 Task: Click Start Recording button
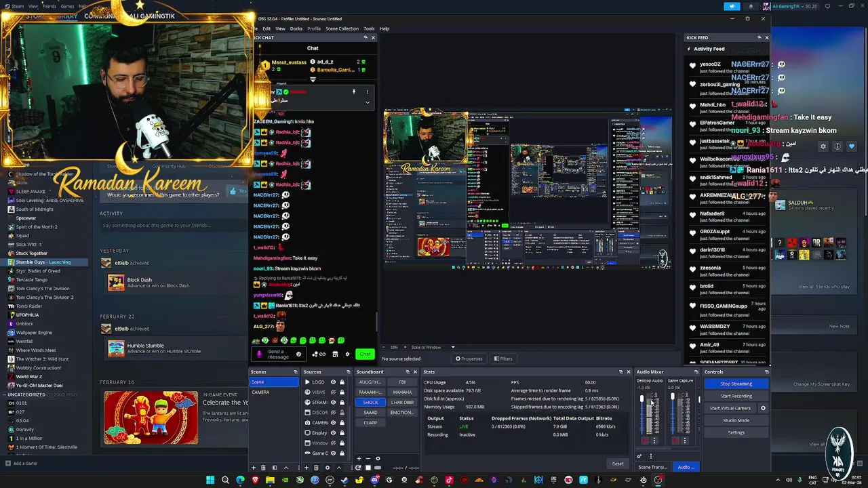click(x=736, y=396)
